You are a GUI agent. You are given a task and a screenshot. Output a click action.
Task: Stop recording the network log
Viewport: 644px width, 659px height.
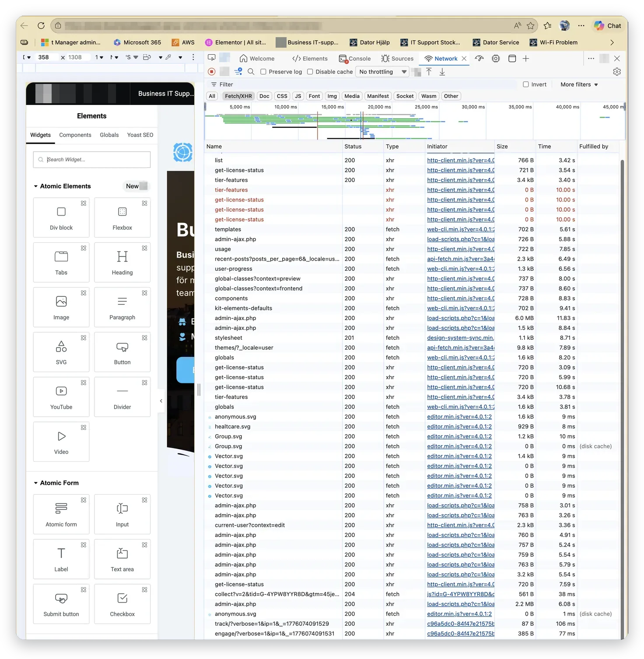pos(212,72)
